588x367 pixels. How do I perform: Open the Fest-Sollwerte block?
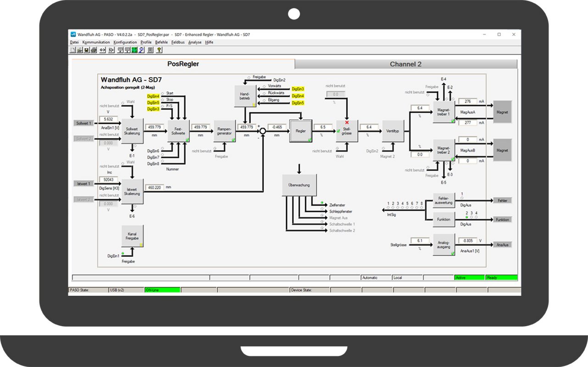tap(179, 131)
